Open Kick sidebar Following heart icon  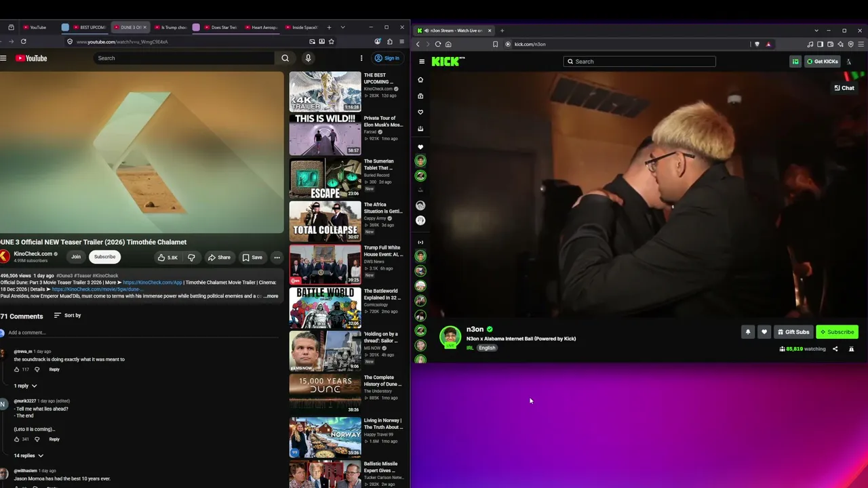[420, 113]
